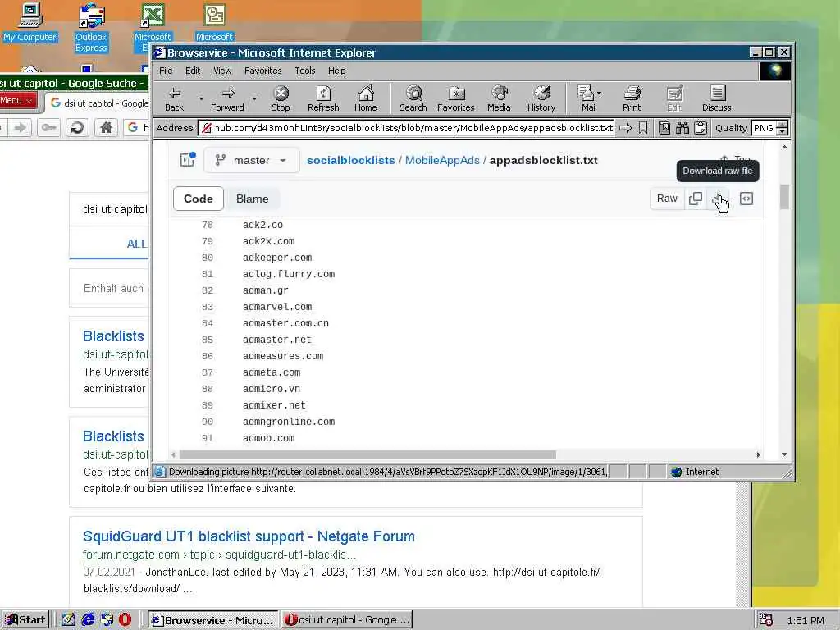
Task: Open socialblocklists breadcrumb link
Action: 350,160
